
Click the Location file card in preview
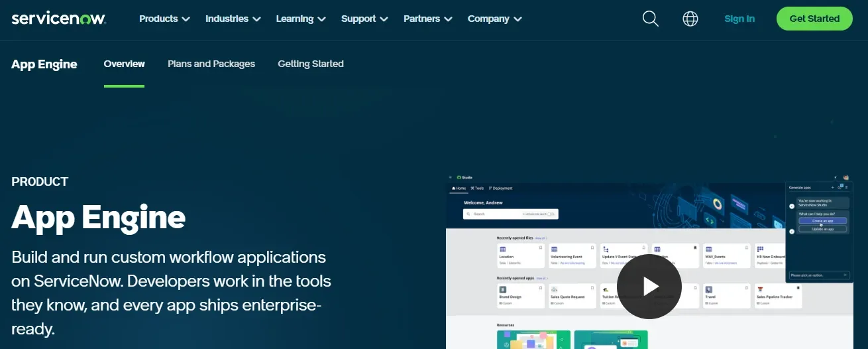tap(520, 255)
